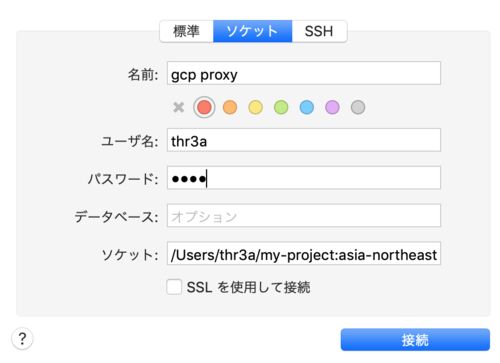
Task: Click the データベース optional field
Action: (x=304, y=216)
